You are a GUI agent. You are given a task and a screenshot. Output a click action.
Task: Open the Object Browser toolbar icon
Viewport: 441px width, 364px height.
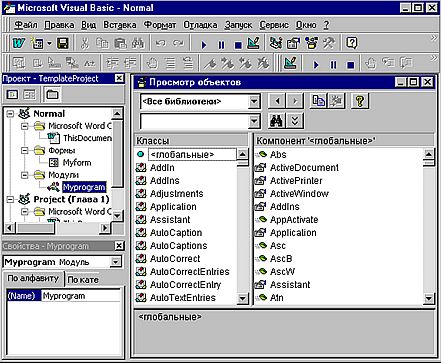click(312, 43)
